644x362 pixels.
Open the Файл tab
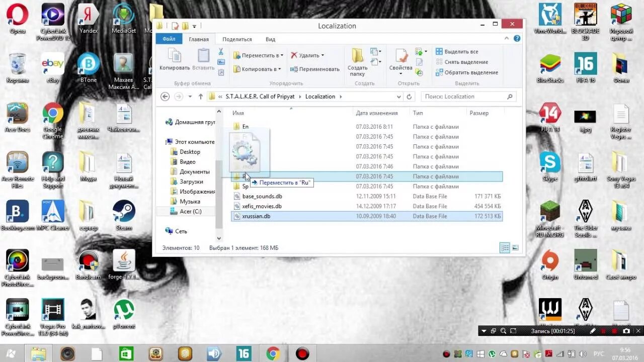point(169,39)
